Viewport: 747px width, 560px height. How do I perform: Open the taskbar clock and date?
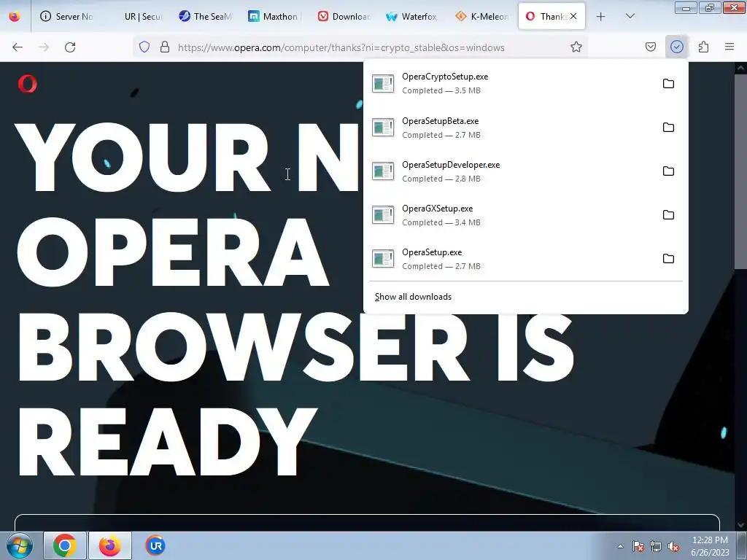coord(710,546)
